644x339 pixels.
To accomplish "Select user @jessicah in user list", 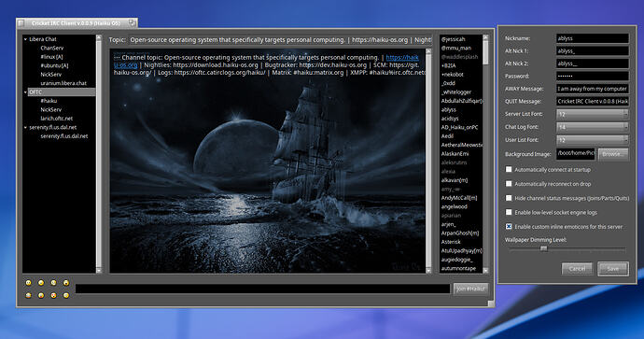I will (x=454, y=39).
